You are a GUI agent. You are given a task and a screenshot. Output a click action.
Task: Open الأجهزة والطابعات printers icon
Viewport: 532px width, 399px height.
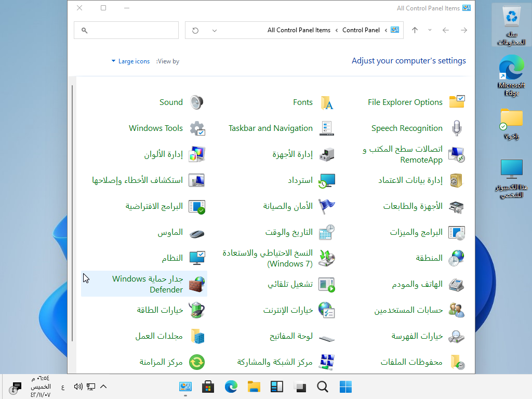coord(457,206)
